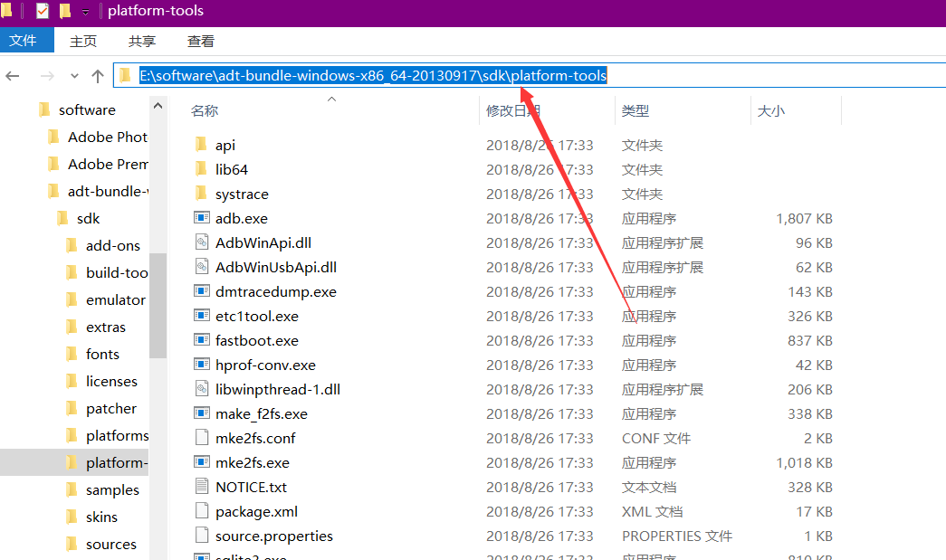Image resolution: width=946 pixels, height=560 pixels.
Task: Select add-ons folder in navigation tree
Action: [113, 245]
